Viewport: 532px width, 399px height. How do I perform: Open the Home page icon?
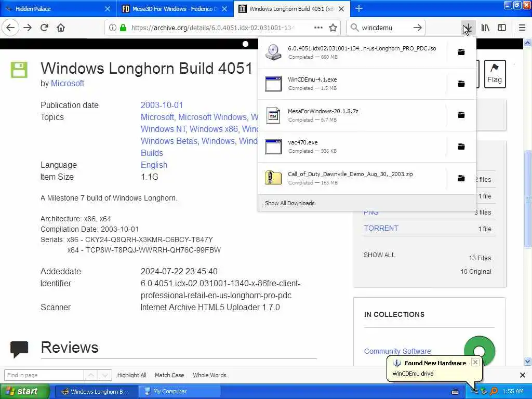[x=61, y=28]
